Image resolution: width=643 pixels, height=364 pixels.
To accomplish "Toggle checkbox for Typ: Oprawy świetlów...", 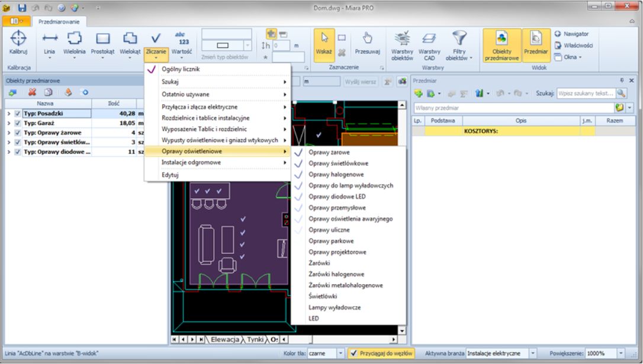I will pyautogui.click(x=18, y=142).
